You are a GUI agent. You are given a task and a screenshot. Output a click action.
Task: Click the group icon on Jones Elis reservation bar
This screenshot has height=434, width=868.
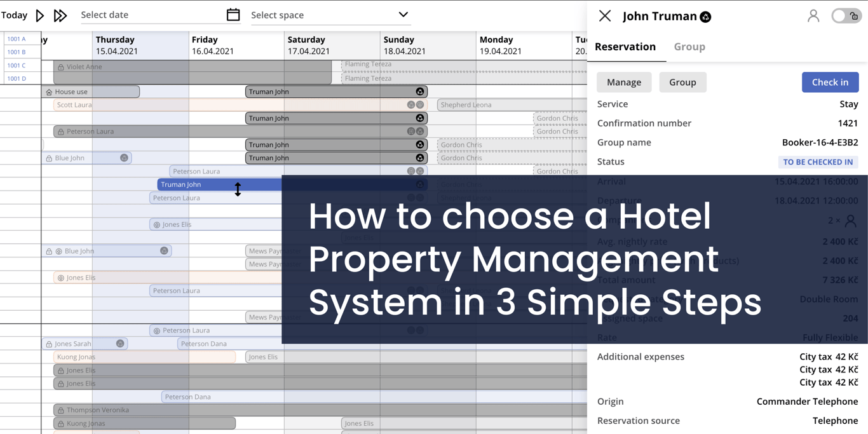pos(156,224)
